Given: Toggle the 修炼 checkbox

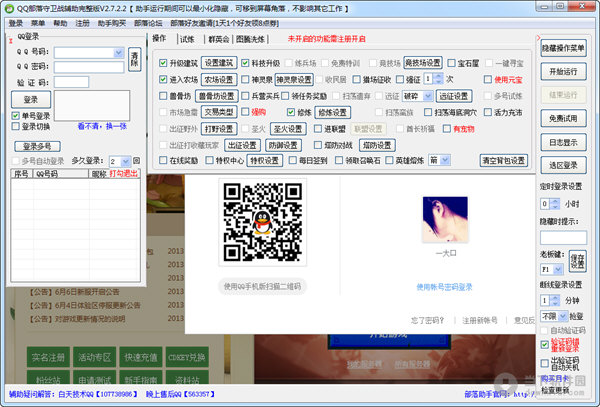Looking at the screenshot, I should coord(291,112).
